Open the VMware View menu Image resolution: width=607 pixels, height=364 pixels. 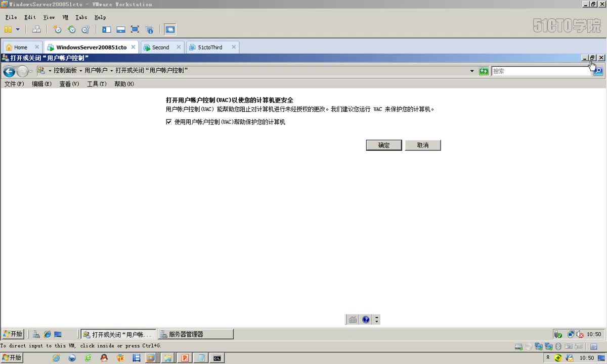point(49,17)
